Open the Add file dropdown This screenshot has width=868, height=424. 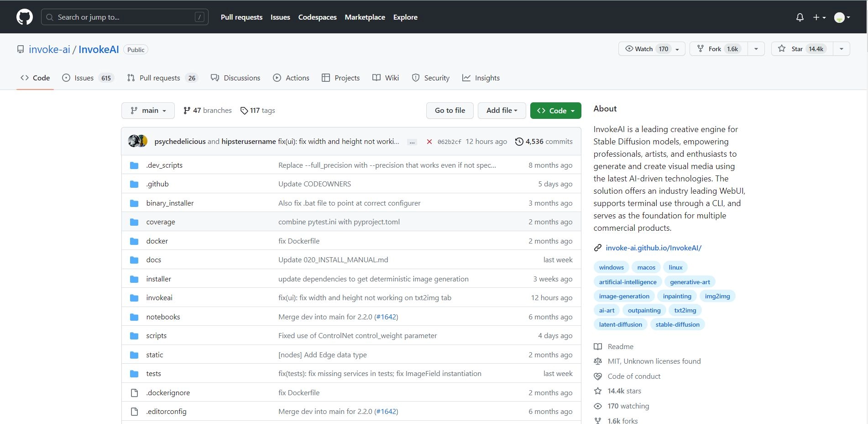pos(502,111)
